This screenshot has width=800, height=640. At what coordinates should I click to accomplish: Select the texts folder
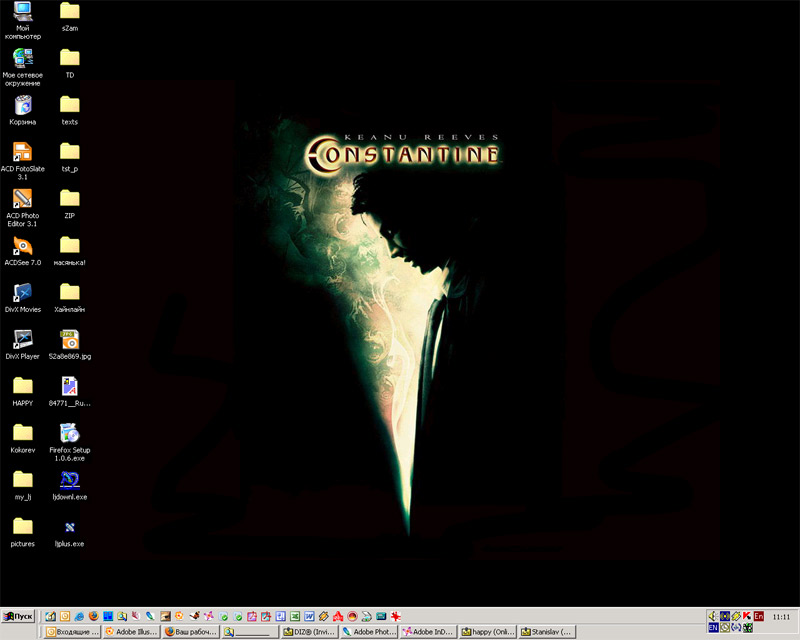click(x=70, y=110)
